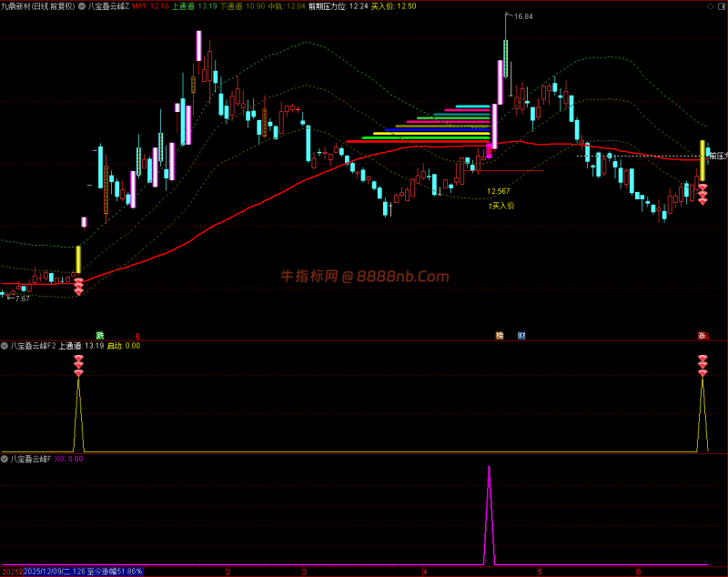Click the red diamond signal in F2 panel left peak

point(78,366)
